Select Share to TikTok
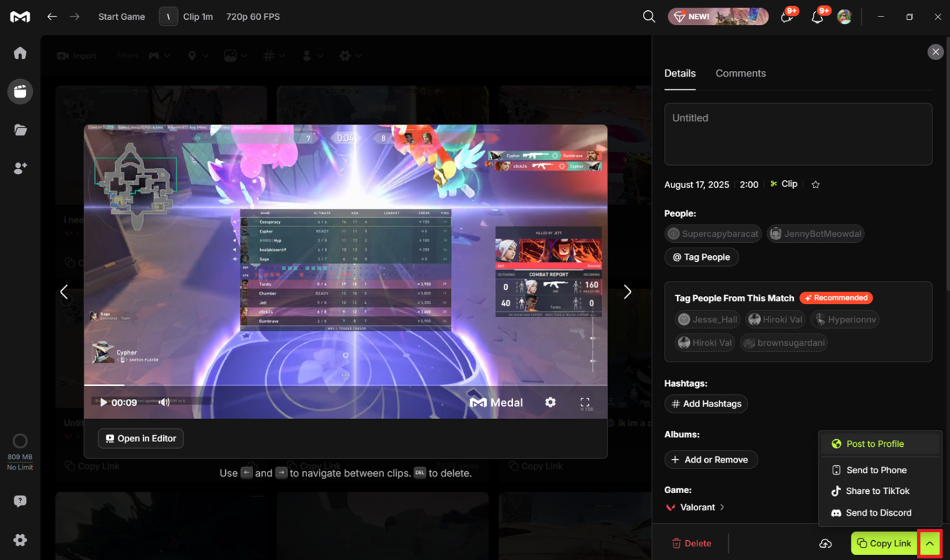This screenshot has height=560, width=950. (x=880, y=491)
